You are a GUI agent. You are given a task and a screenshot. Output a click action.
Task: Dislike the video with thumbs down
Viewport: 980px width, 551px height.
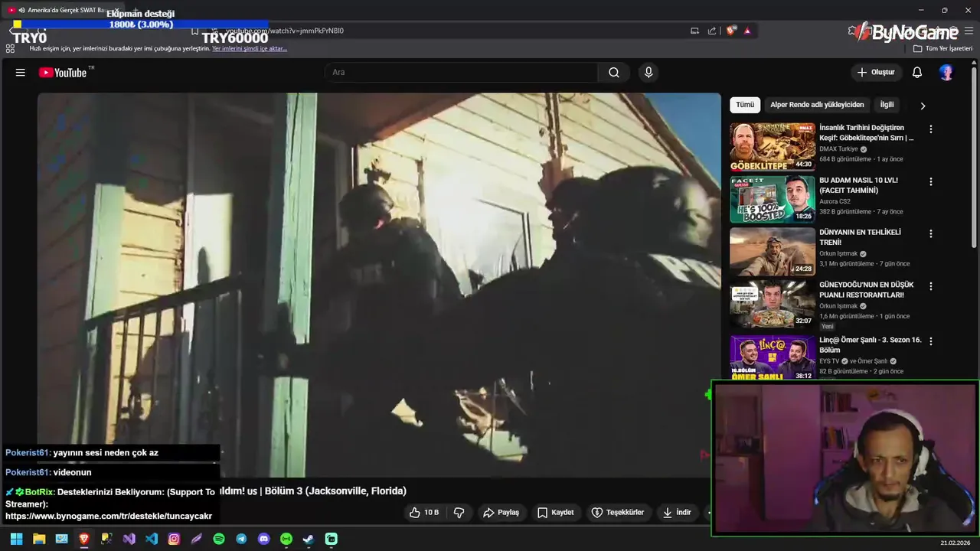[459, 513]
